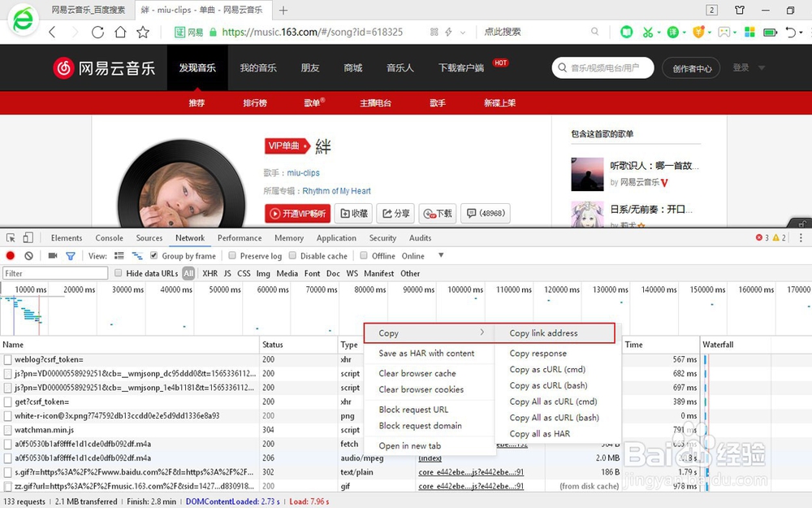Choose Copy as cURL (bash)
Screen dimensions: 812x508
(x=548, y=385)
